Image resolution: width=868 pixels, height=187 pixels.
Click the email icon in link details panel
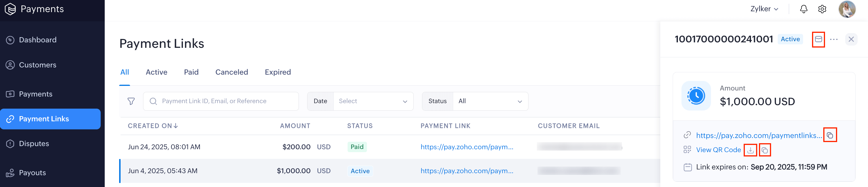pyautogui.click(x=818, y=39)
